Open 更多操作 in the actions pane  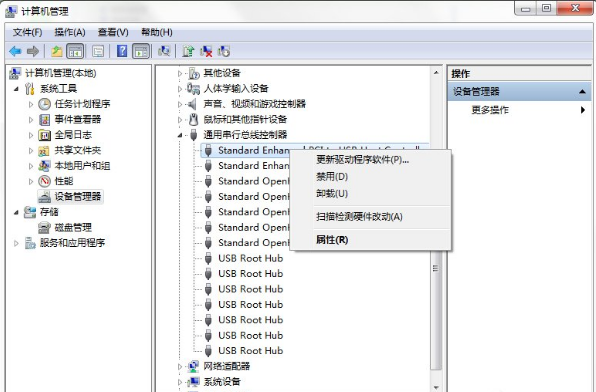pyautogui.click(x=490, y=110)
